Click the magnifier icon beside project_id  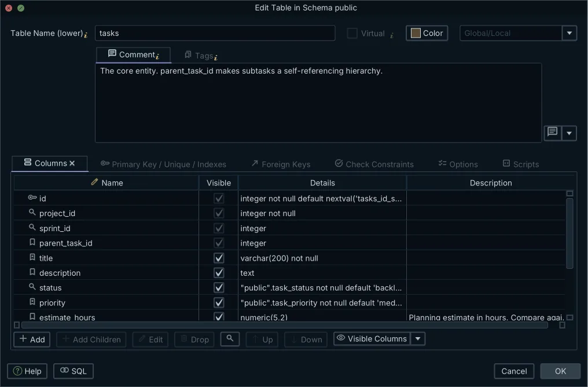pyautogui.click(x=32, y=213)
